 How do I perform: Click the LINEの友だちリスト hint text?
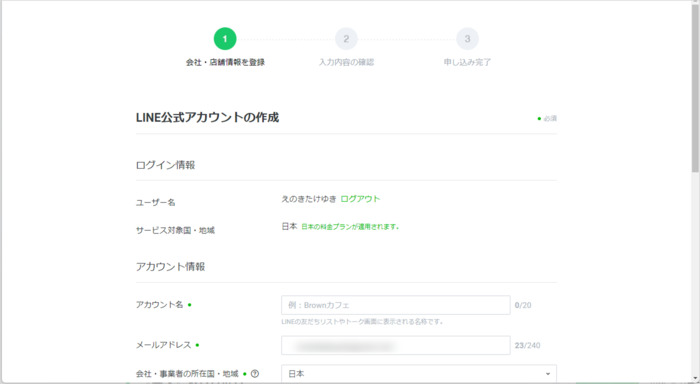point(362,321)
